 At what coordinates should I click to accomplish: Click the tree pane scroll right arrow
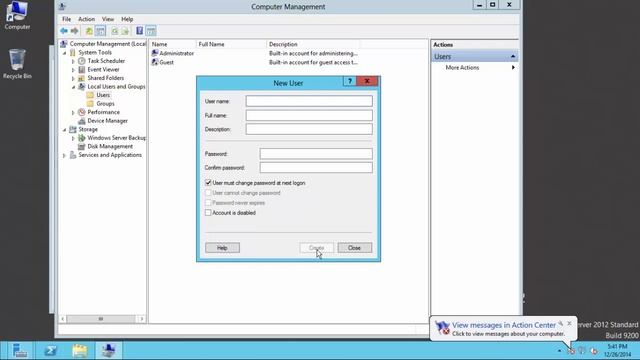coord(142,319)
